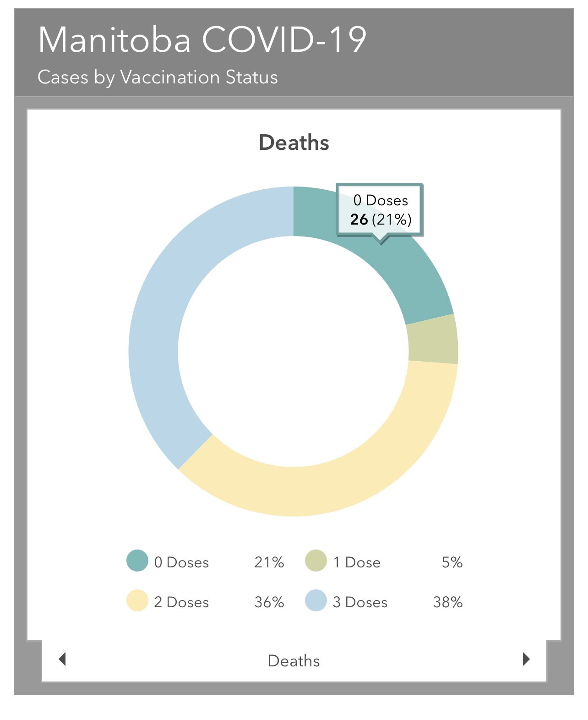Click the 3 Doses legend color circle

(316, 601)
